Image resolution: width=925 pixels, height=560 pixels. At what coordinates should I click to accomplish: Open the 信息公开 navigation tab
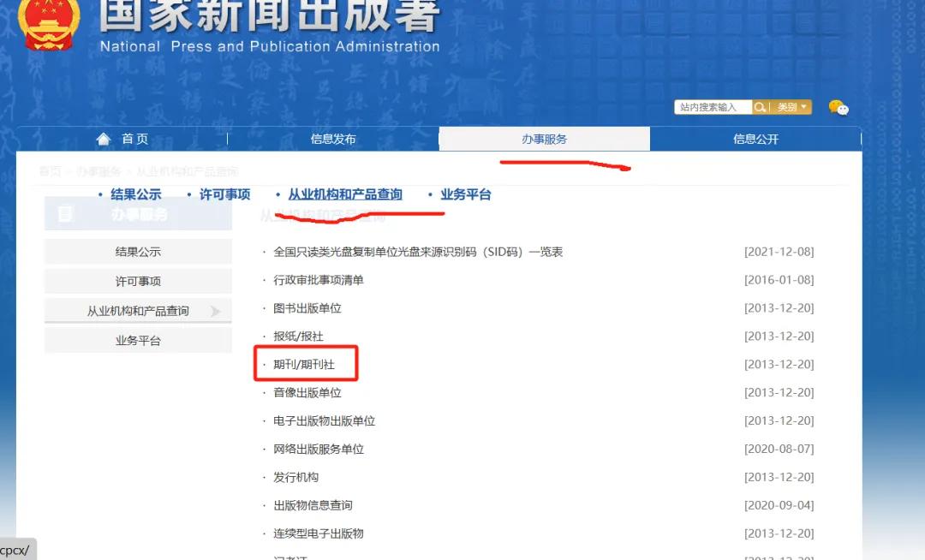755,139
